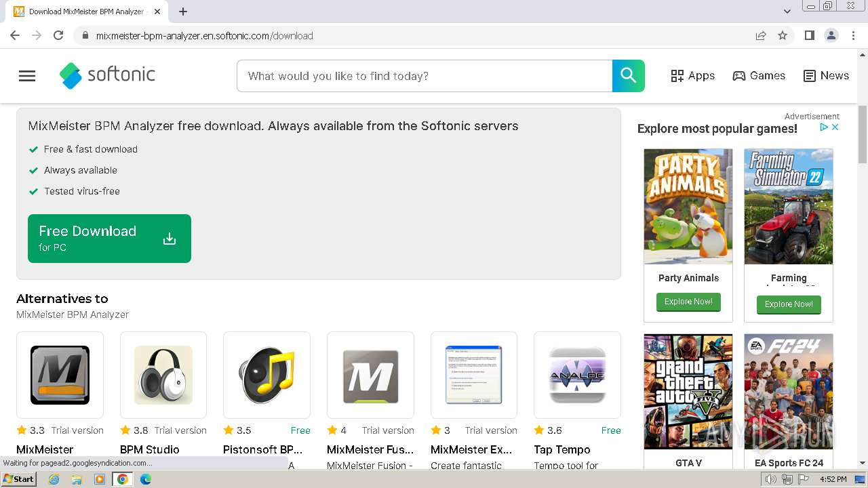
Task: Close the Download MixMeister BPM Analyzer tab
Action: (x=157, y=12)
